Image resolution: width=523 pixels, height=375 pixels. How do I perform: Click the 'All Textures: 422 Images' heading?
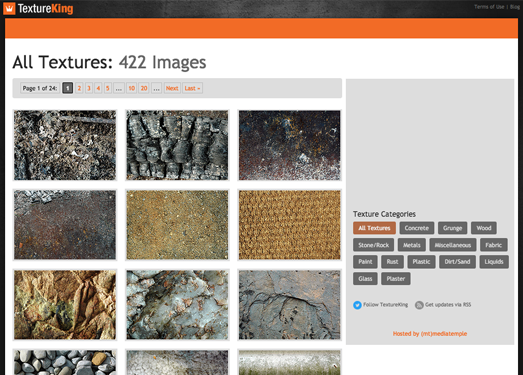109,62
